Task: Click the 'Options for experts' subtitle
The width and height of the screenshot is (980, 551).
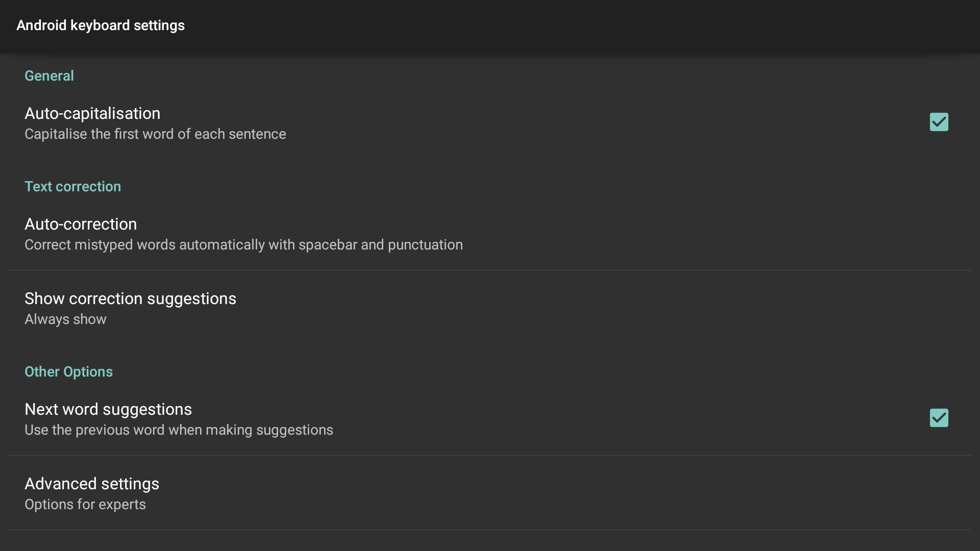Action: (85, 505)
